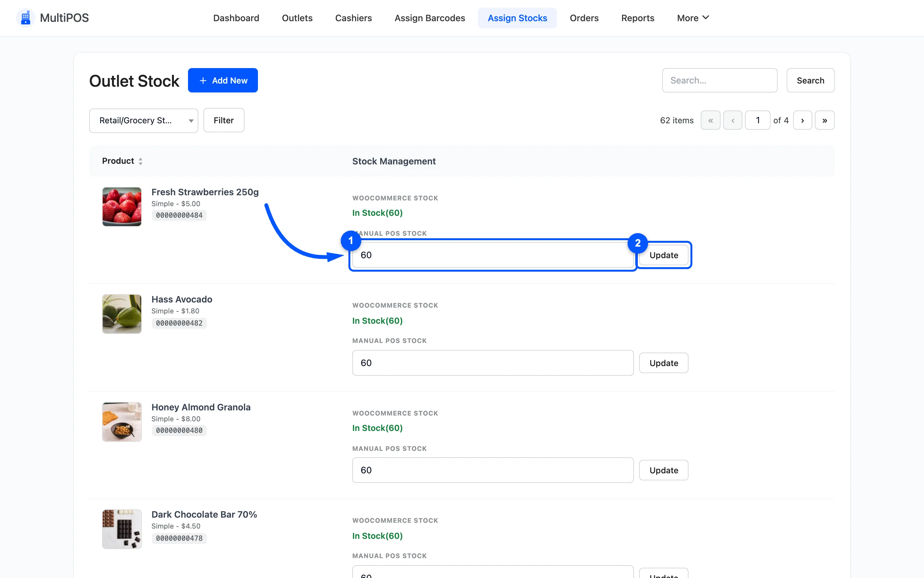This screenshot has width=924, height=578.
Task: Click the MultiPOS logo icon
Action: click(x=26, y=18)
